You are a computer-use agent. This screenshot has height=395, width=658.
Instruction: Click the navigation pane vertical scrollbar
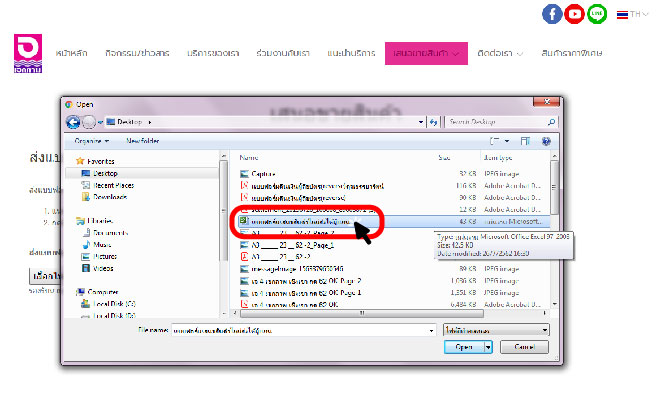tap(223, 210)
